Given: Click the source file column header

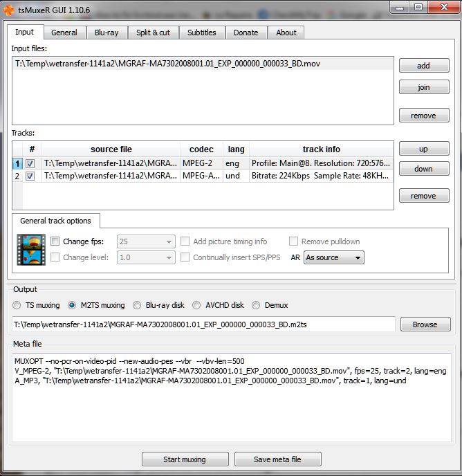Looking at the screenshot, I should [x=111, y=149].
